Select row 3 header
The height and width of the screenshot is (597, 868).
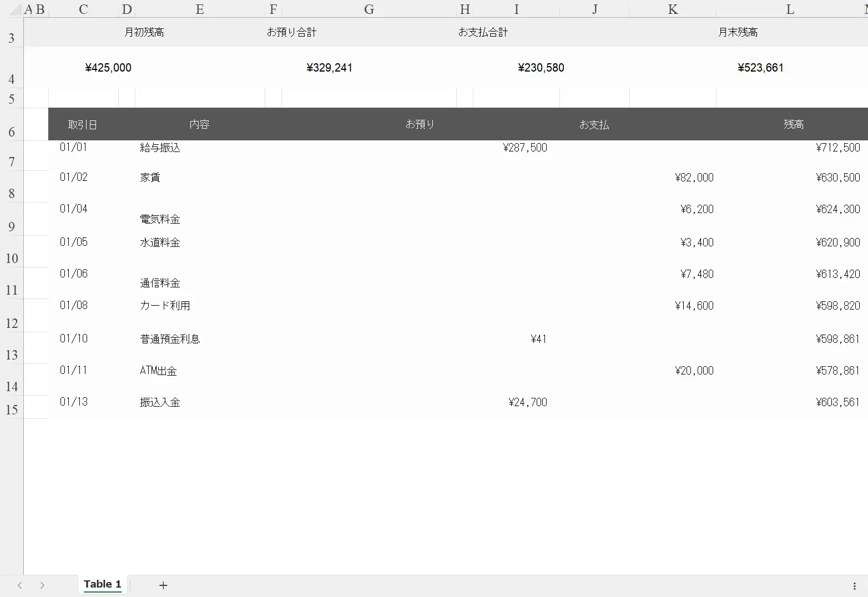coord(12,32)
